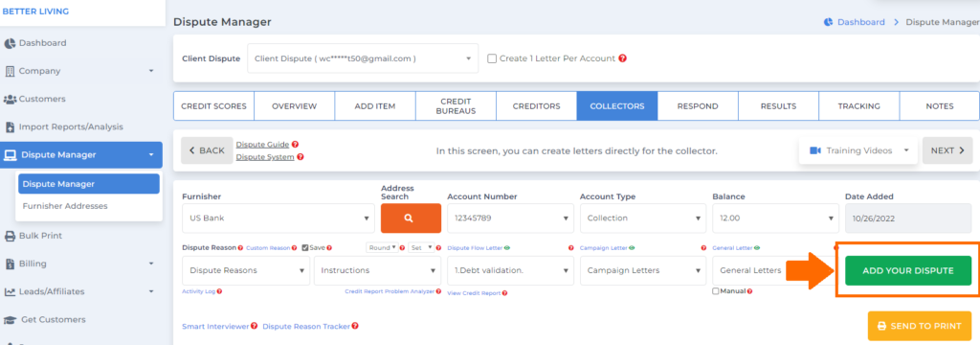Click help icon next to Custom Reason

[x=295, y=248]
